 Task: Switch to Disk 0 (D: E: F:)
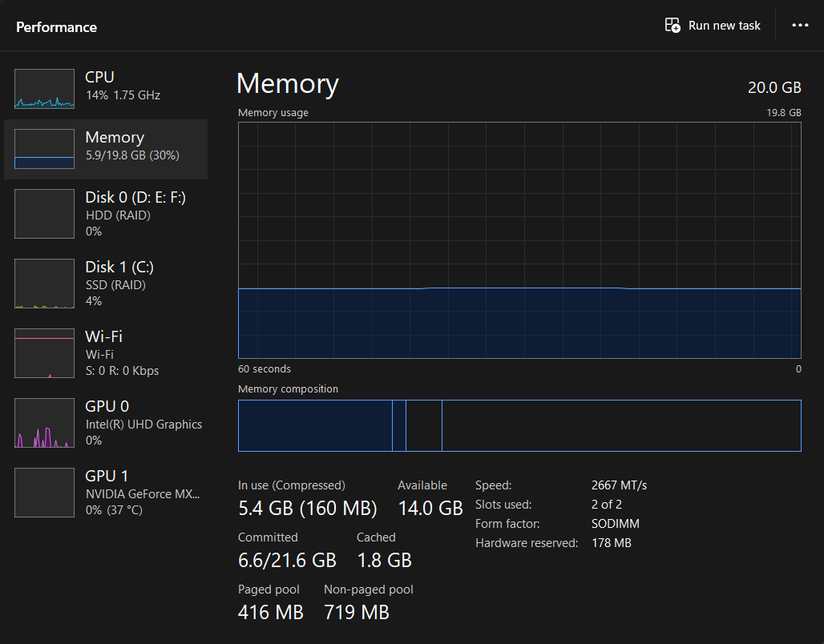pos(135,198)
